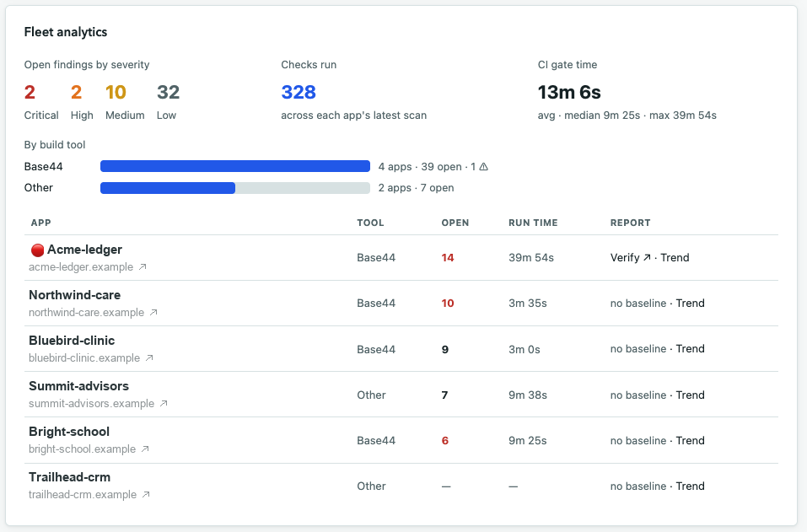Click the OPEN column header
The image size is (807, 532).
[455, 223]
